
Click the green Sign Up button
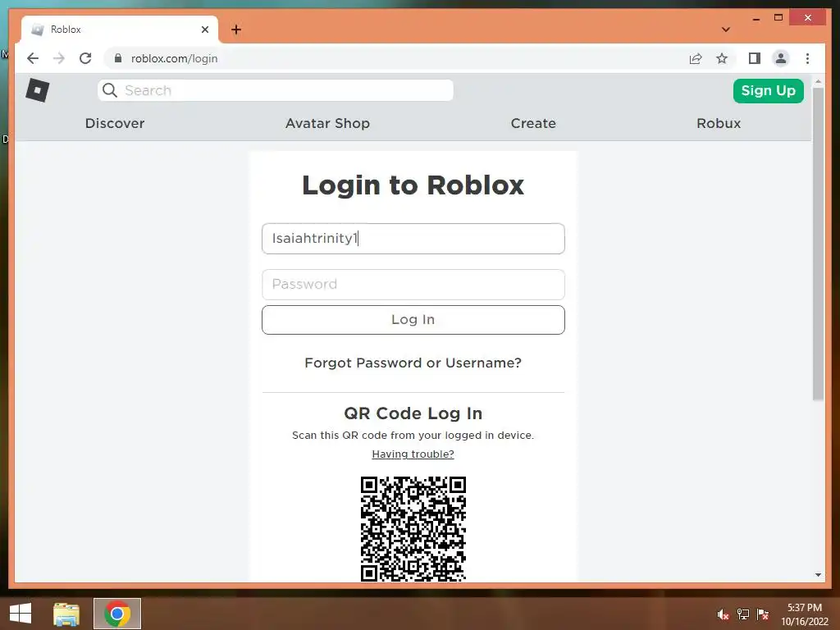coord(768,90)
